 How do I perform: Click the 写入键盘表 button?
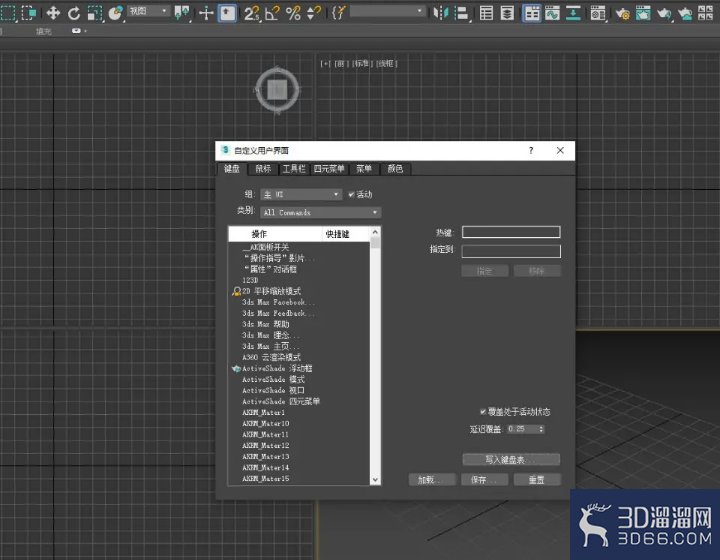pyautogui.click(x=511, y=459)
